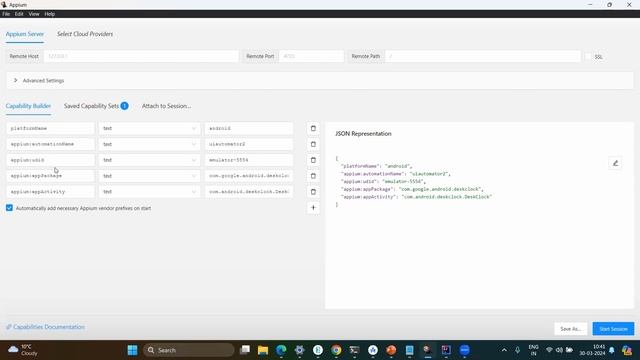Click the com.google.android.deskclock value field
Viewport: 640px width, 360px height.
tap(249, 176)
